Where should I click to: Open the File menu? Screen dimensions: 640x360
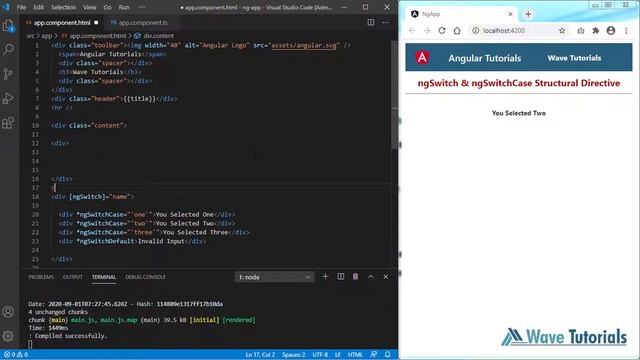pos(21,7)
